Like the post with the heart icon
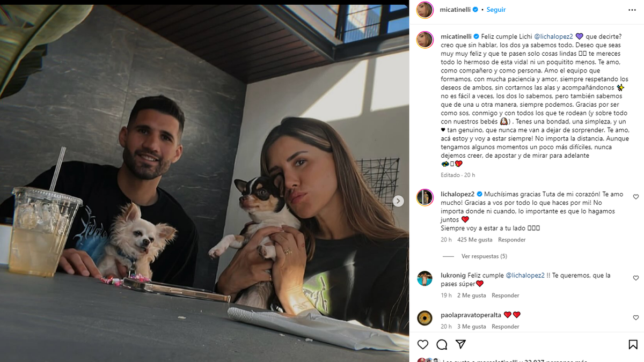This screenshot has height=362, width=644. 423,344
